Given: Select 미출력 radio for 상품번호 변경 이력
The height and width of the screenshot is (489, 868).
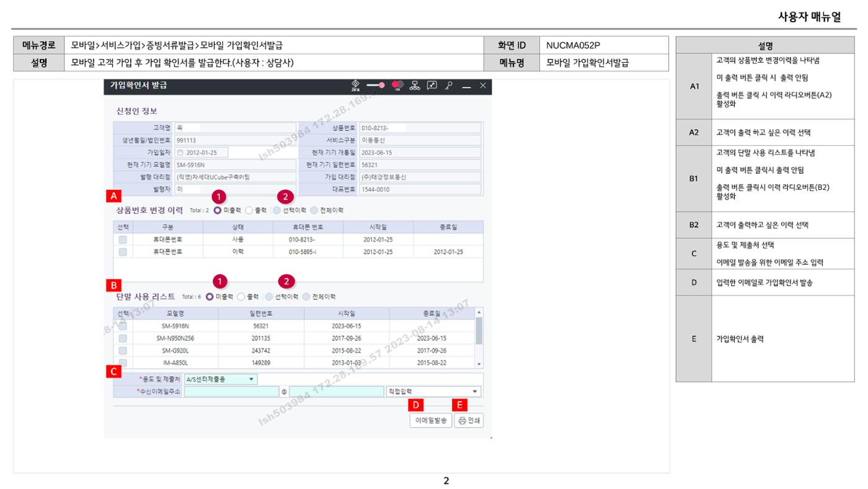Looking at the screenshot, I should pos(218,210).
